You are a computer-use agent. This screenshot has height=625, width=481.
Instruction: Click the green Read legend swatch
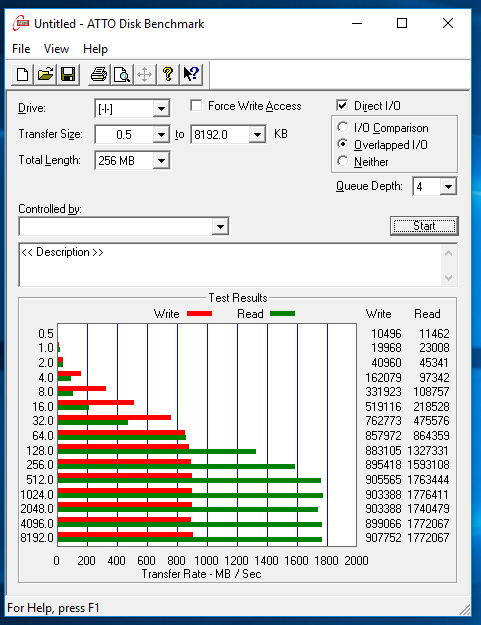(x=283, y=314)
